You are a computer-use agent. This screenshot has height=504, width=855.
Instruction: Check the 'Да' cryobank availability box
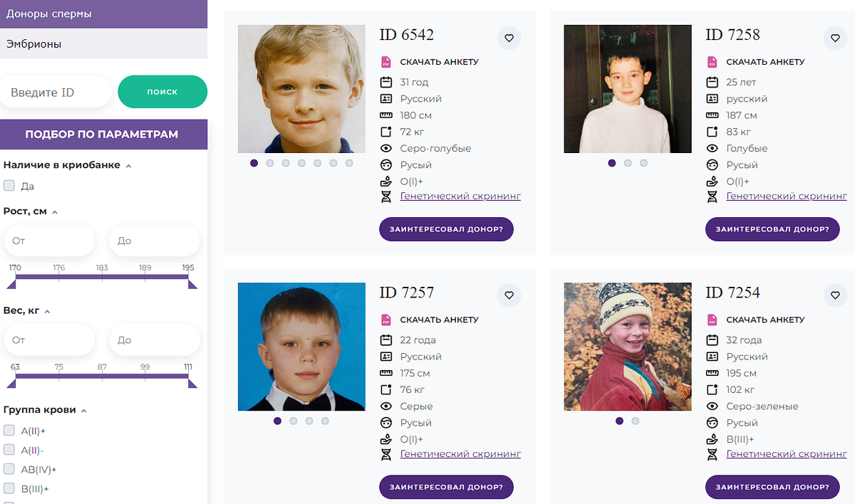pyautogui.click(x=9, y=186)
